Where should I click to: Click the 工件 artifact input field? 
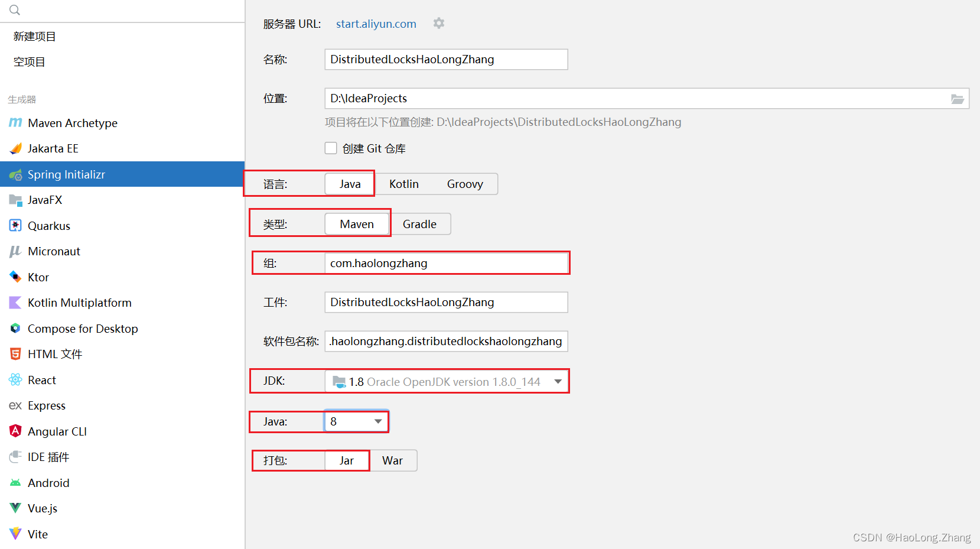tap(446, 302)
